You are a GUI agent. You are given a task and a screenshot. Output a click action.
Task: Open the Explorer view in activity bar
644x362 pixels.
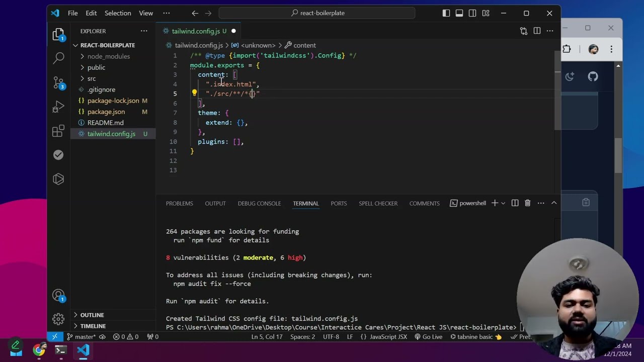point(59,34)
